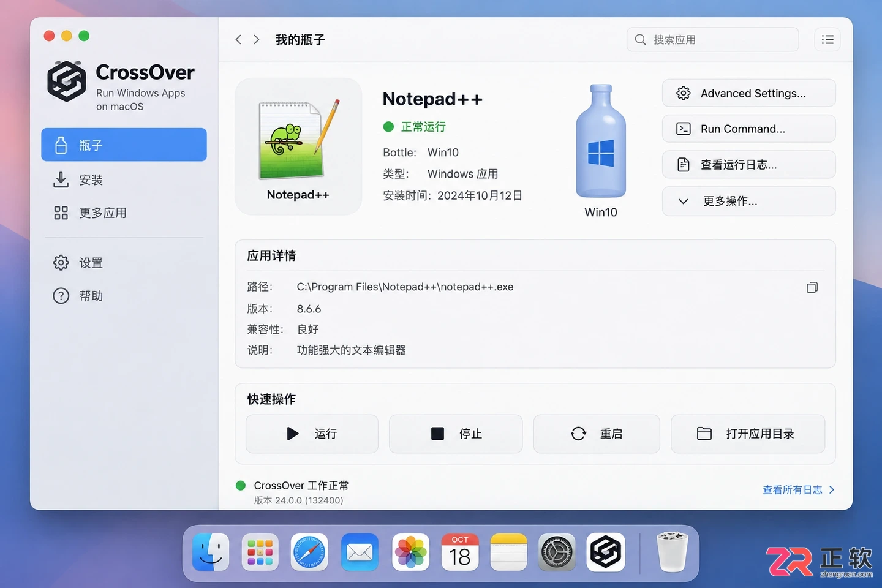The image size is (882, 588).
Task: Go back with the left chevron
Action: [x=238, y=40]
